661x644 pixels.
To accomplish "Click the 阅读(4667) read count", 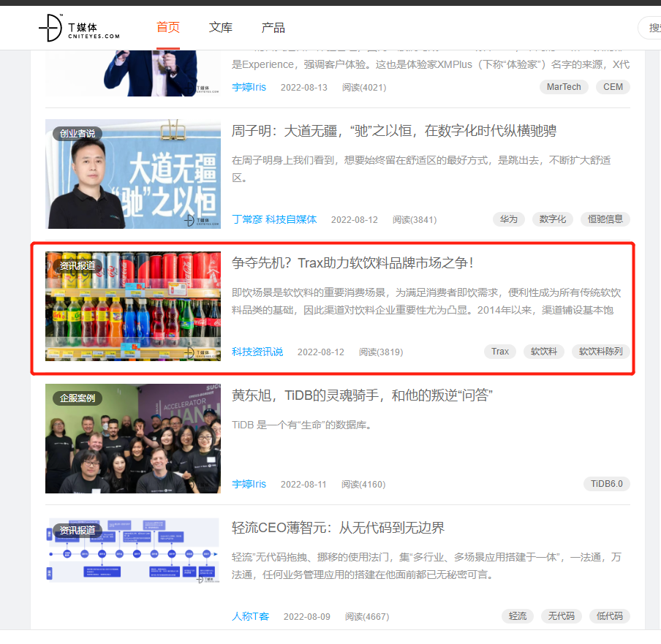I will click(367, 617).
